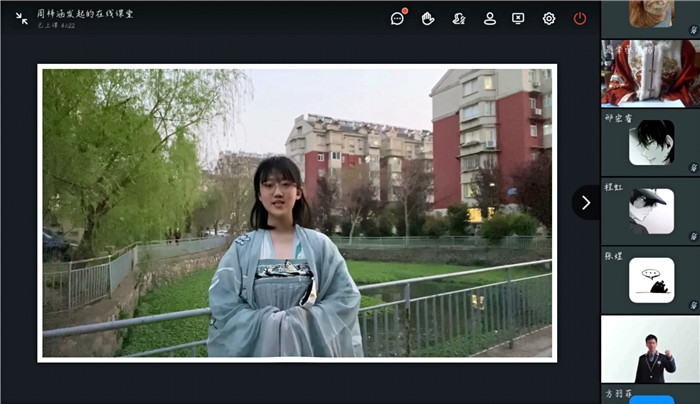This screenshot has width=700, height=404.
Task: Select the 张瑾 cartoon avatar thumbnail
Action: tap(651, 280)
